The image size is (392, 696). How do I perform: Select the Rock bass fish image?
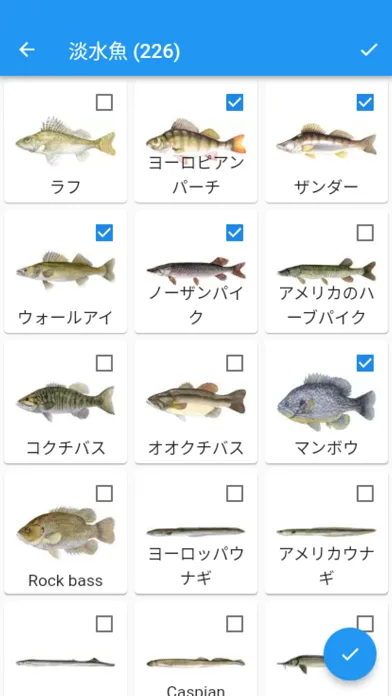(66, 532)
